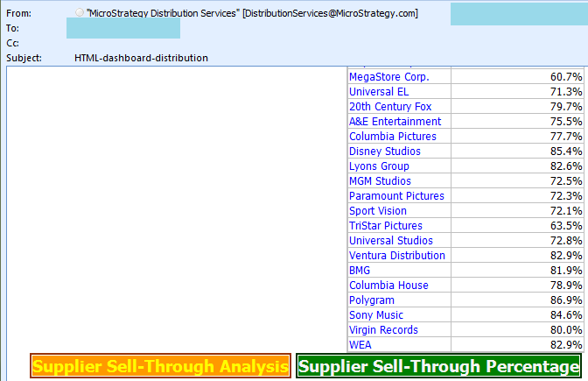This screenshot has width=588, height=381.
Task: Open the Universal EL link
Action: [x=379, y=92]
